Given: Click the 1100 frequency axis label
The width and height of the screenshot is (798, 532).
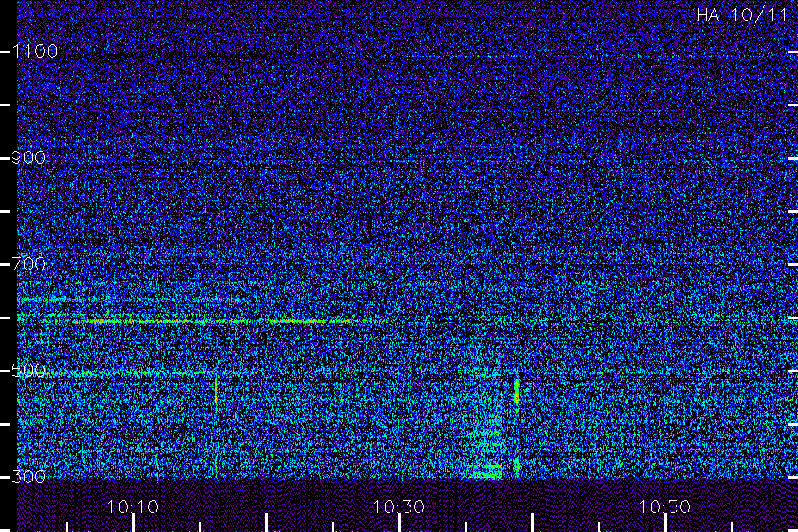Looking at the screenshot, I should 35,51.
